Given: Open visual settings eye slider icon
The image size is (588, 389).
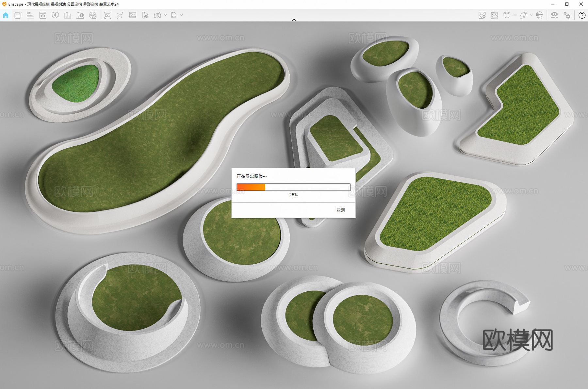Looking at the screenshot, I should tap(554, 15).
